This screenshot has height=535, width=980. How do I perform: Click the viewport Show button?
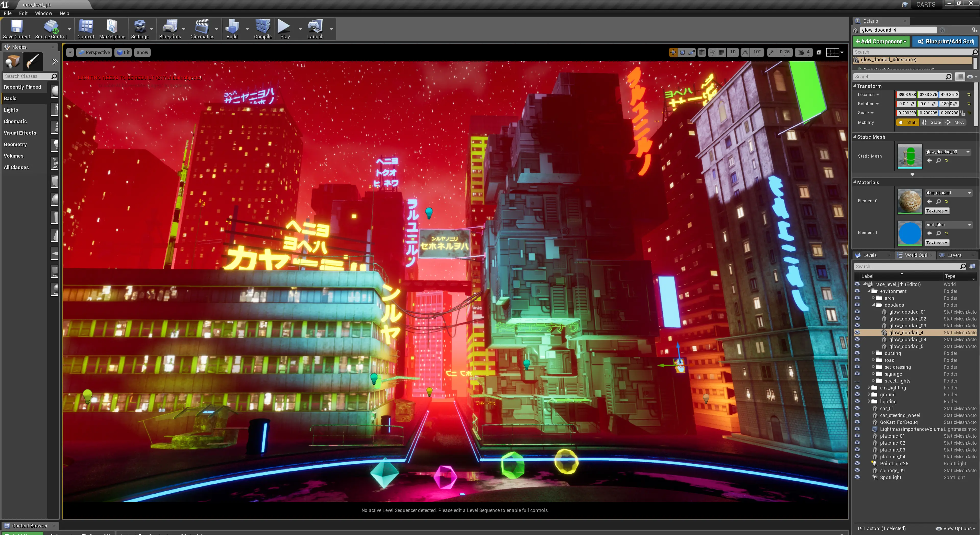[x=142, y=53]
